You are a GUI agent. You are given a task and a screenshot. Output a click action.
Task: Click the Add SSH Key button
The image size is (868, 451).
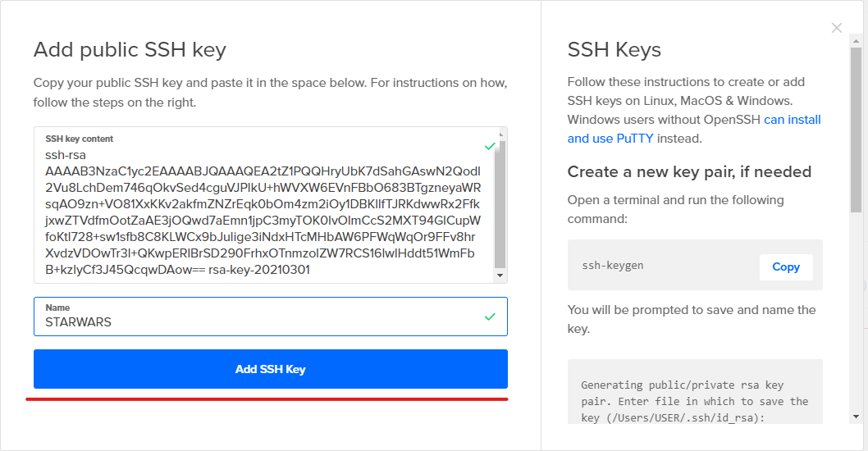[x=270, y=369]
